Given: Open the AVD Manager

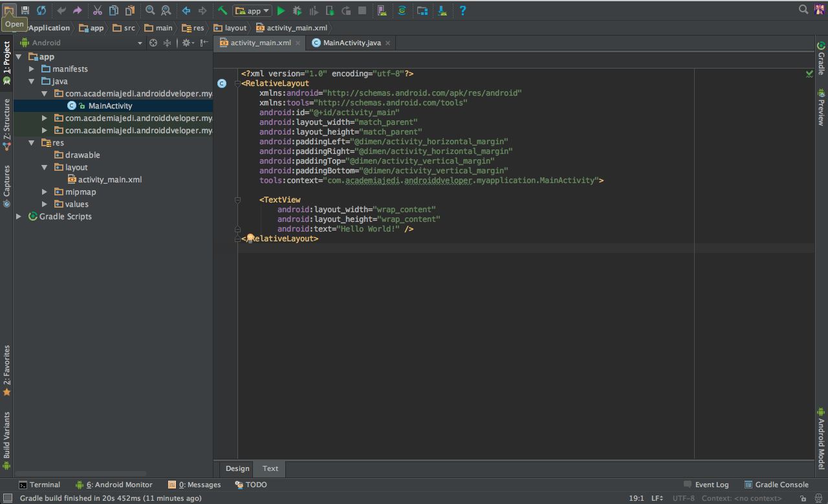Looking at the screenshot, I should coord(383,10).
